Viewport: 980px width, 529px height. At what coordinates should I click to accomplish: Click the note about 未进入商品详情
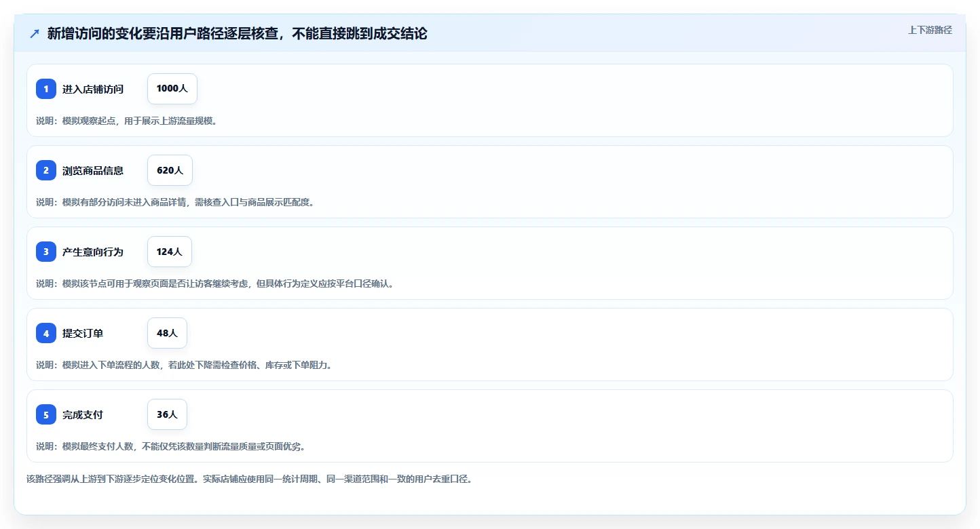point(175,202)
